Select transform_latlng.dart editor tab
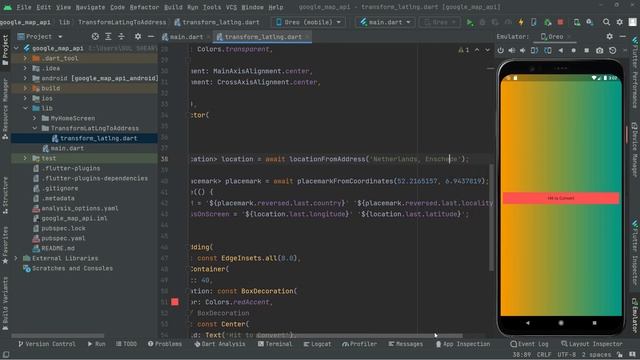The height and width of the screenshot is (360, 640). tap(263, 37)
